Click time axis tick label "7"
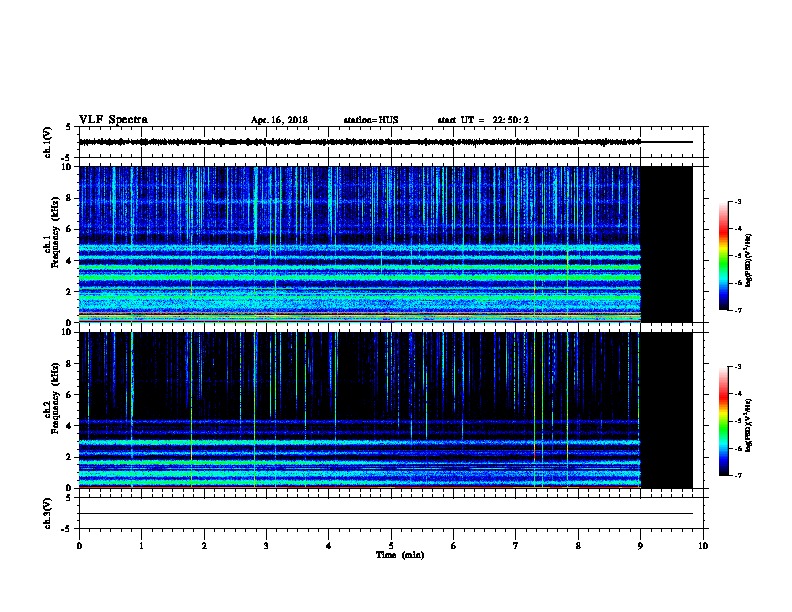This screenshot has width=792, height=612. 516,546
